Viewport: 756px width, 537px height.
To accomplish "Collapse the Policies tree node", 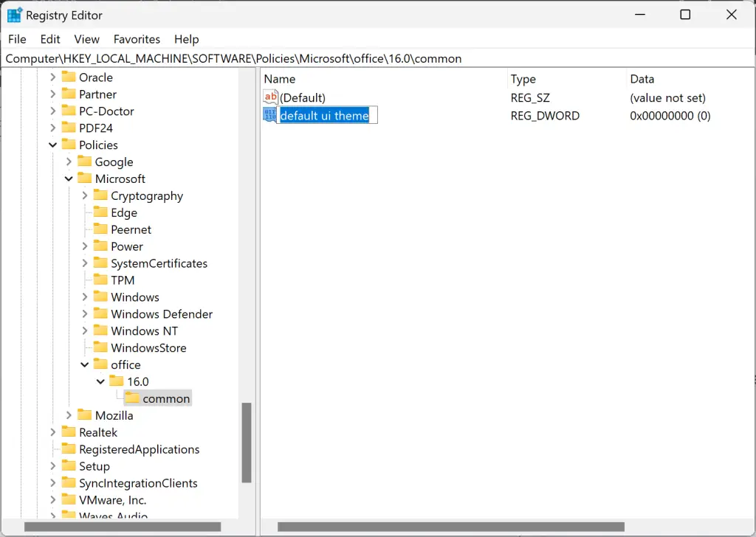I will [52, 145].
